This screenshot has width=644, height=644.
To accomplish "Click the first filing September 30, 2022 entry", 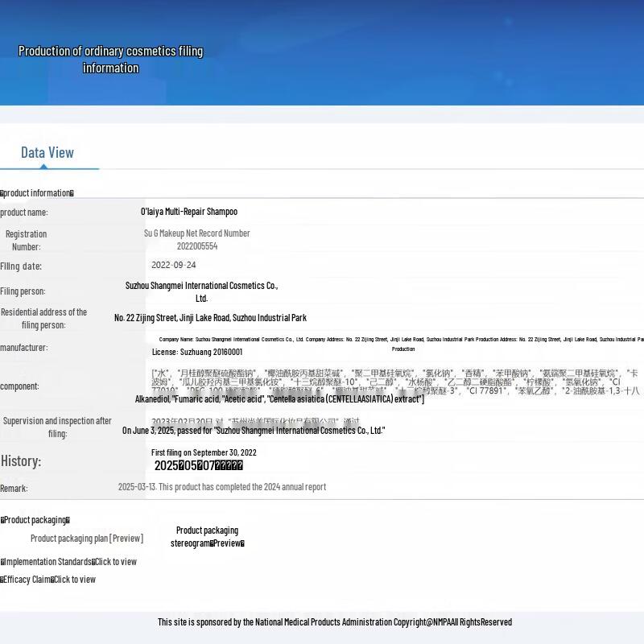I will [204, 452].
